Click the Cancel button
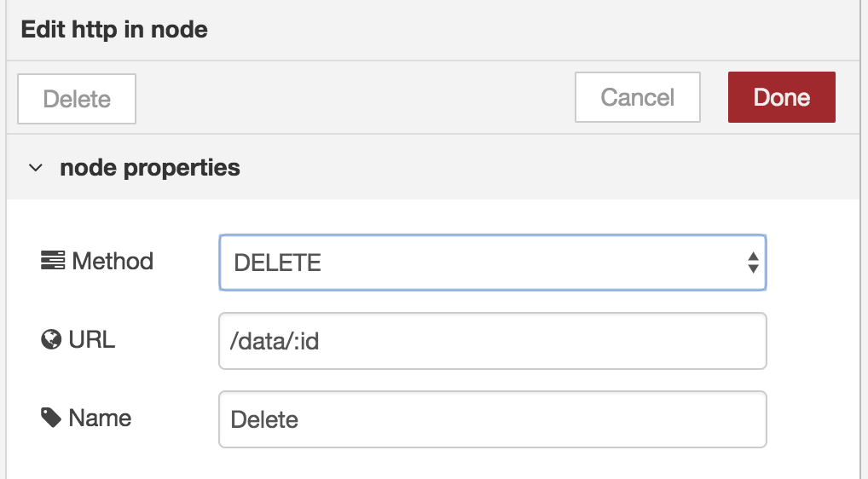 click(x=638, y=97)
